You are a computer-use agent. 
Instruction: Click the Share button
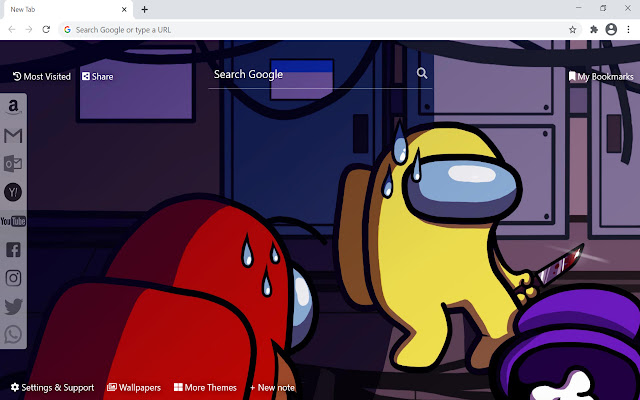tap(98, 76)
